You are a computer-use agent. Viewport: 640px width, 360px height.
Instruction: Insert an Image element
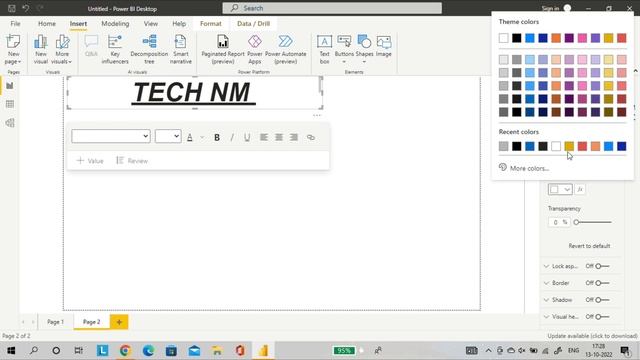[384, 46]
